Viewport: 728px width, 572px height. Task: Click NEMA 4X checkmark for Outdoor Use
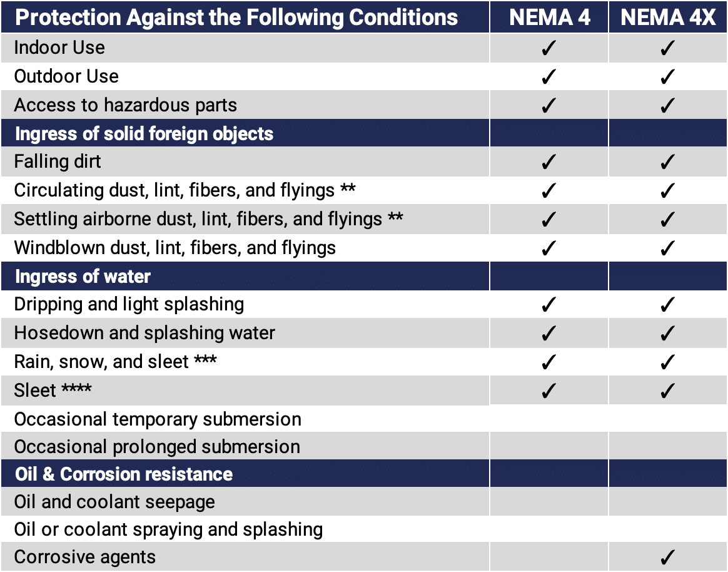[x=668, y=77]
